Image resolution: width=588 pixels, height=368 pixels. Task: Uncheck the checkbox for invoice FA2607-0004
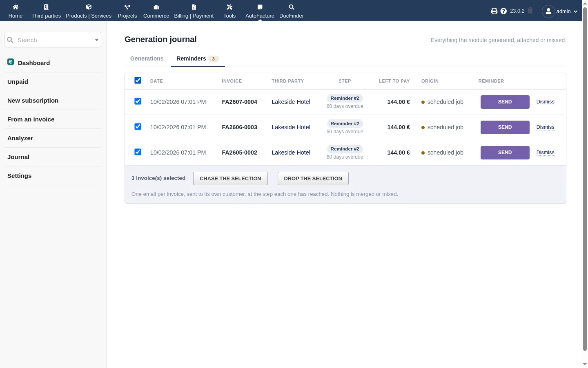point(138,101)
